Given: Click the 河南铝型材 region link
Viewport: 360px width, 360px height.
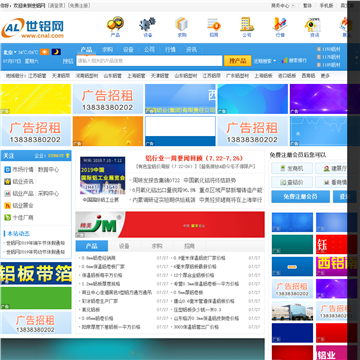Looking at the screenshot, I should [x=87, y=76].
